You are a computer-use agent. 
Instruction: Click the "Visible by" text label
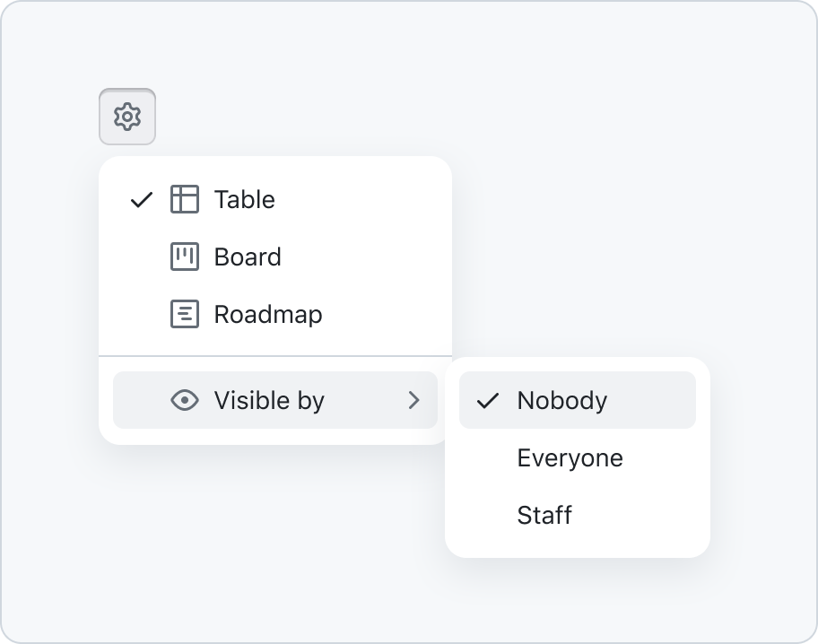tap(269, 401)
